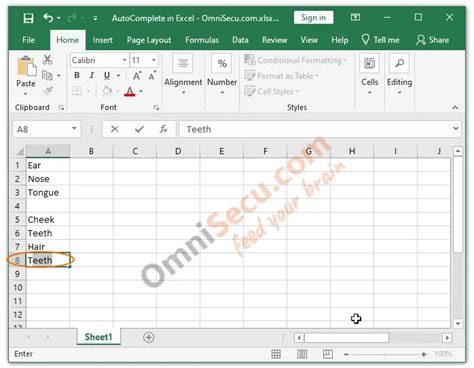Open Ribbon Display Options

(x=355, y=17)
